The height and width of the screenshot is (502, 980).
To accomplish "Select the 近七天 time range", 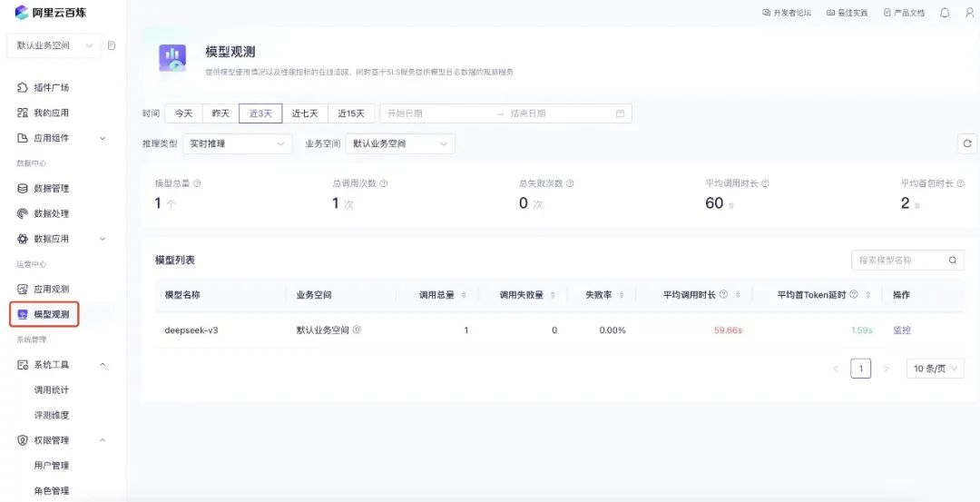I will (x=305, y=113).
